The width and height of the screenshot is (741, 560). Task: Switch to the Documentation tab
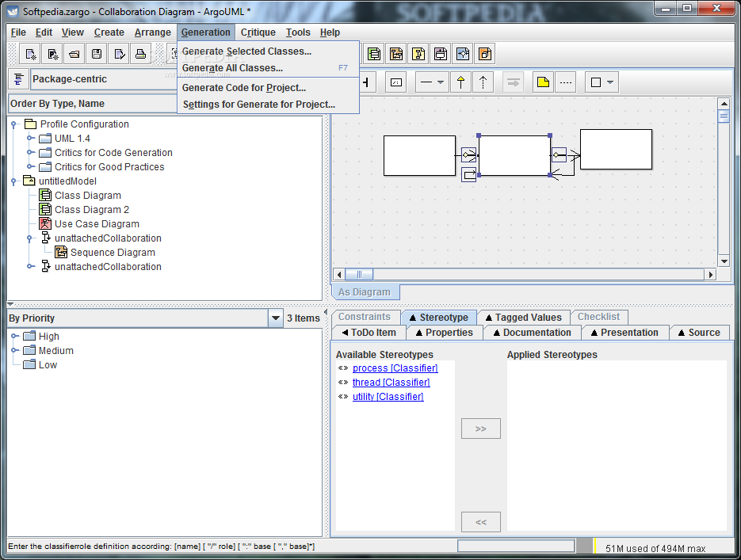click(532, 333)
